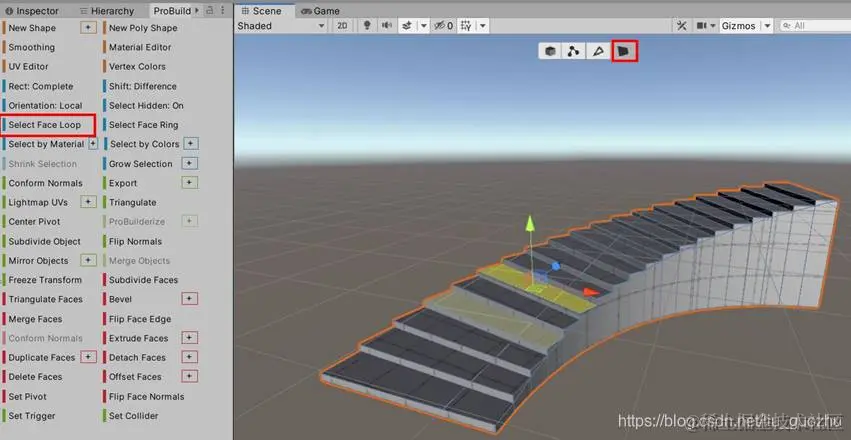Click the hidden objects count icon
851x440 pixels.
(443, 25)
